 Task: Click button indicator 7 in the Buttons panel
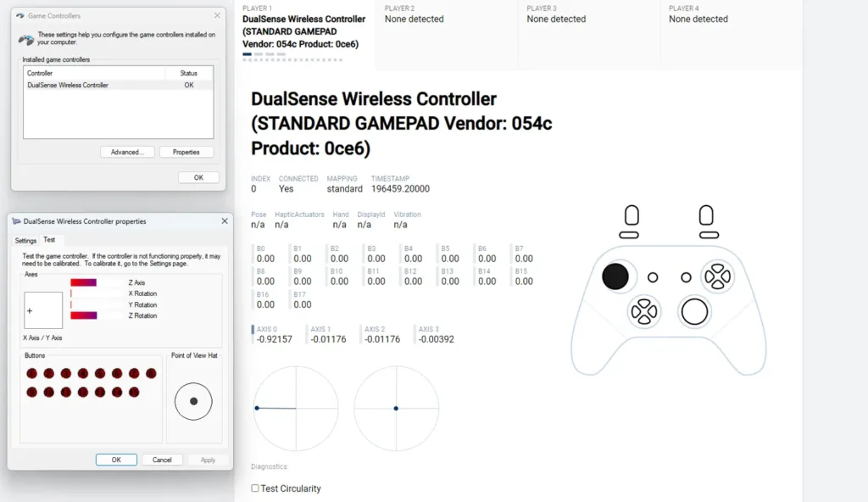pos(134,373)
